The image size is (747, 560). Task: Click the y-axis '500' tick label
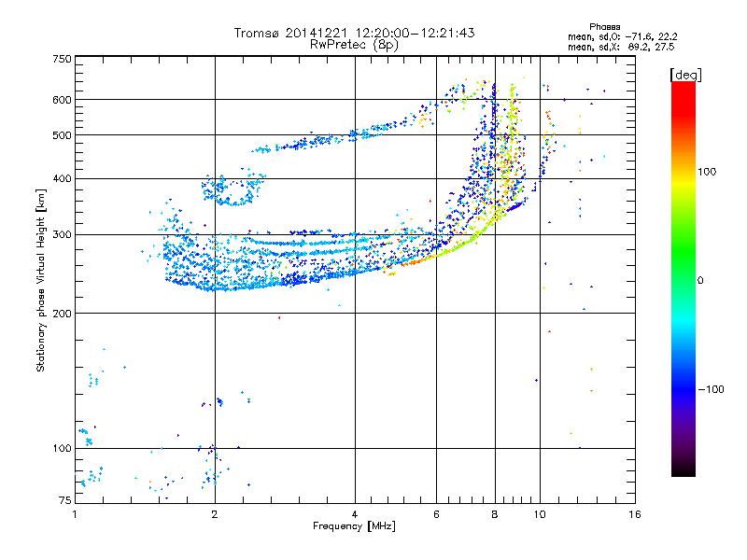pyautogui.click(x=62, y=135)
